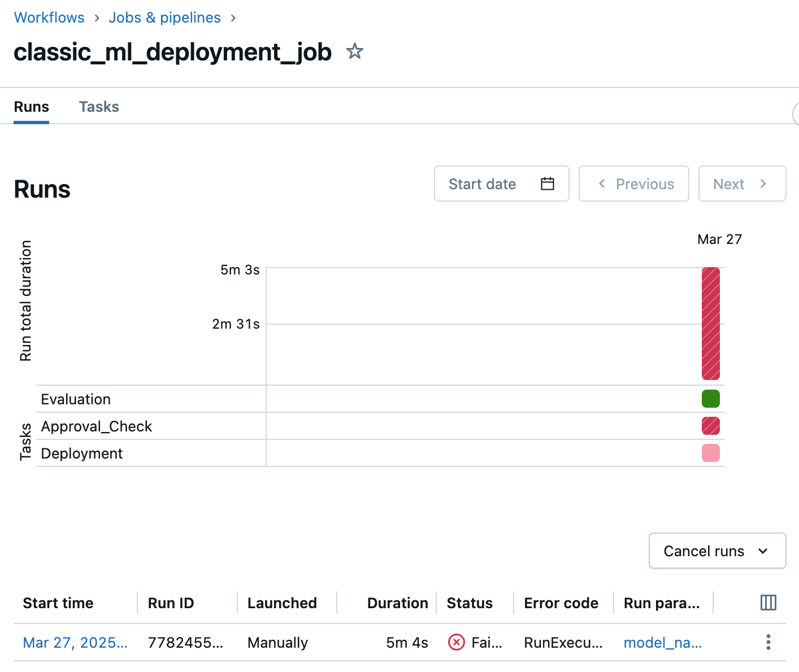This screenshot has height=672, width=799.
Task: Open the kebab menu for the Mar 27 run
Action: pos(768,642)
